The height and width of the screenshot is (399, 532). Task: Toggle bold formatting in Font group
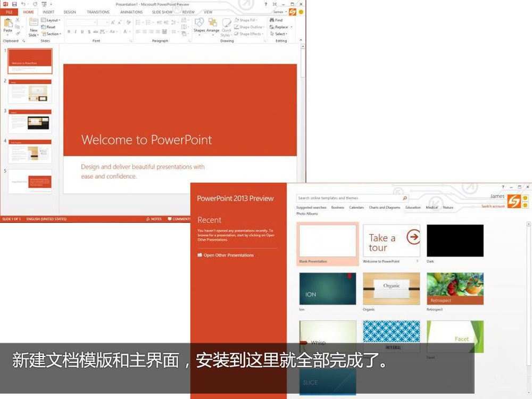point(69,32)
